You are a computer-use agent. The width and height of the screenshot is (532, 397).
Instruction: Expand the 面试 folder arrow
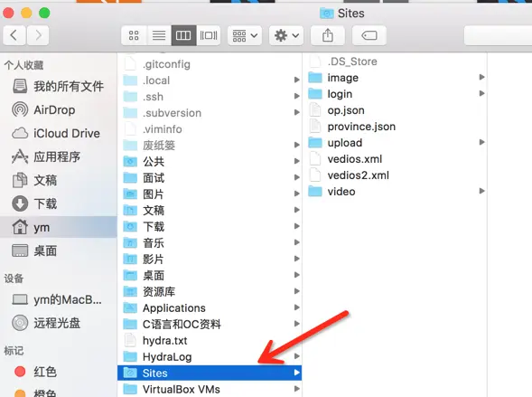[297, 177]
